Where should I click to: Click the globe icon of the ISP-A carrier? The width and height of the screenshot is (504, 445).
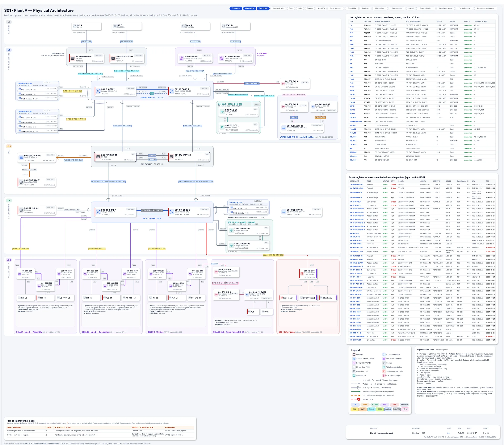coord(75,26)
